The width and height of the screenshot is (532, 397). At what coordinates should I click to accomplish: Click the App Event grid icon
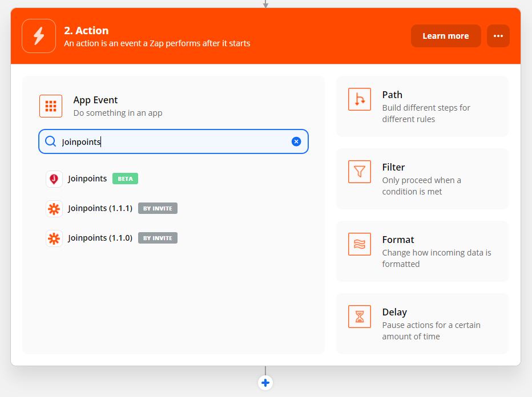pyautogui.click(x=51, y=106)
